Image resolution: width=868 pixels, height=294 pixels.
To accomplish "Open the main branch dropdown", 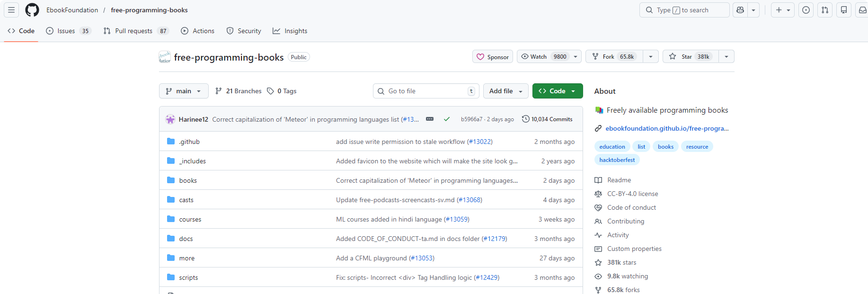I will (184, 91).
